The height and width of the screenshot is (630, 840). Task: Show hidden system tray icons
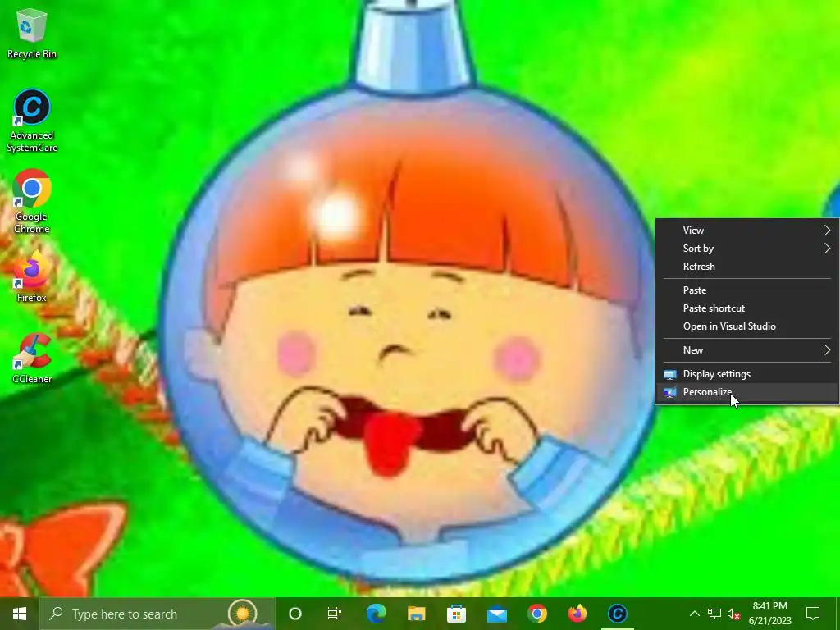(x=694, y=614)
